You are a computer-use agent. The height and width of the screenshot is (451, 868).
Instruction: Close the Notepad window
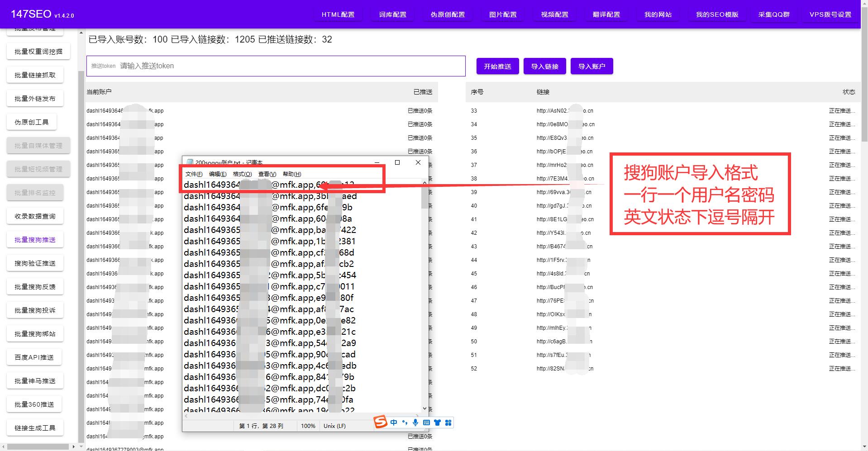pyautogui.click(x=418, y=162)
